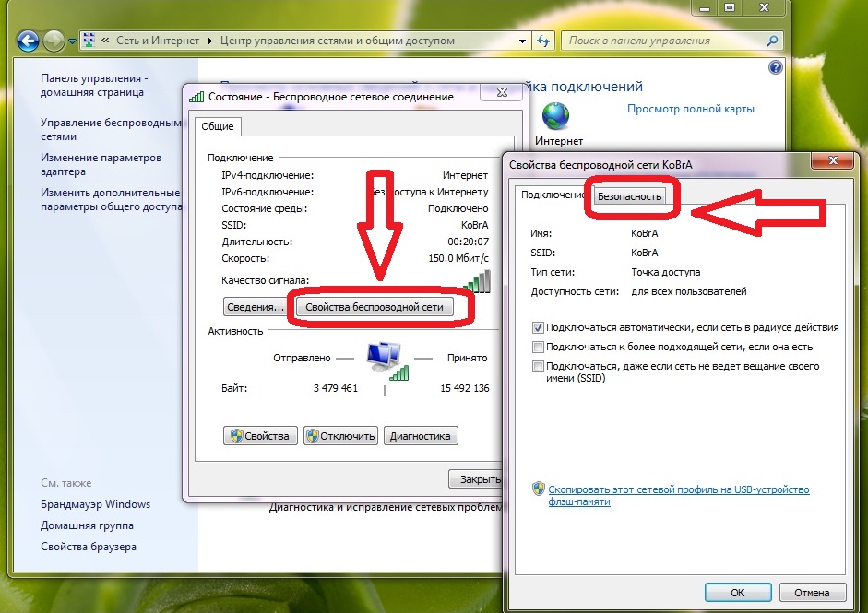Image resolution: width=868 pixels, height=613 pixels.
Task: Click the shield icon on USB profile link
Action: [x=538, y=489]
